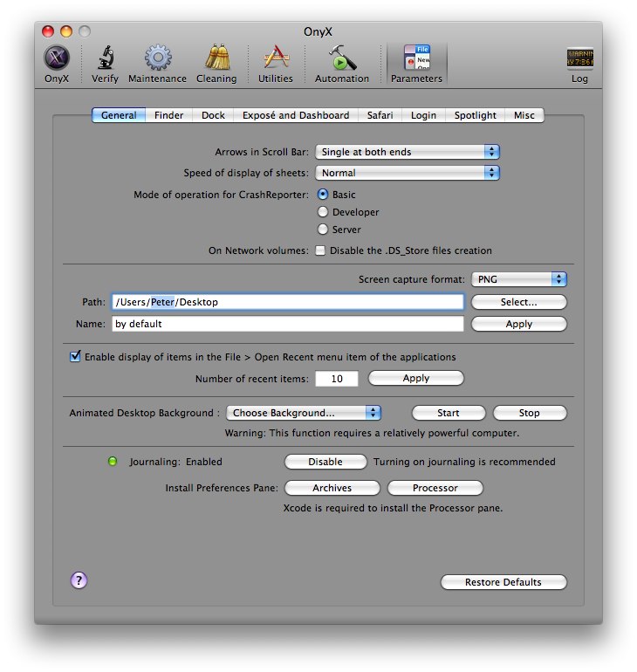Toggle Enable display of Open Recent items
637x672 pixels.
point(75,357)
